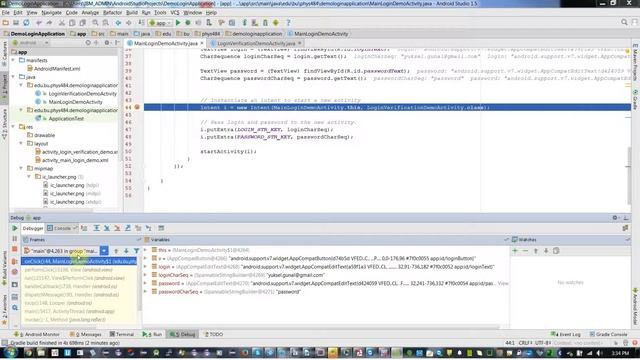Expand the 'passwordCharSeq' variable node
This screenshot has height=360, width=640.
click(146, 291)
